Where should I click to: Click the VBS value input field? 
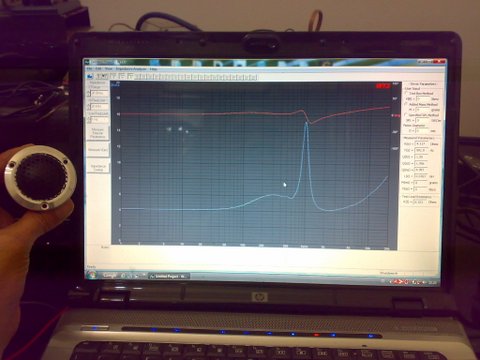(423, 99)
